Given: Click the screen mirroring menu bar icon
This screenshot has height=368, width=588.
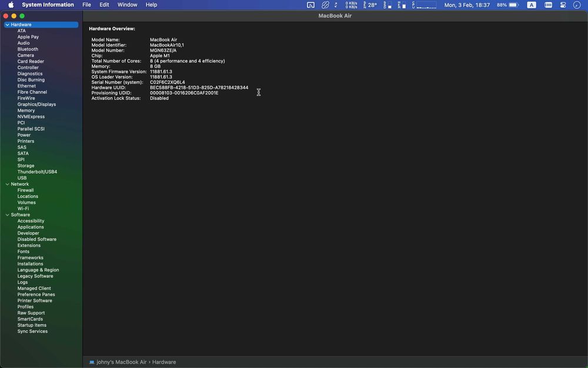Looking at the screenshot, I should coord(310,5).
